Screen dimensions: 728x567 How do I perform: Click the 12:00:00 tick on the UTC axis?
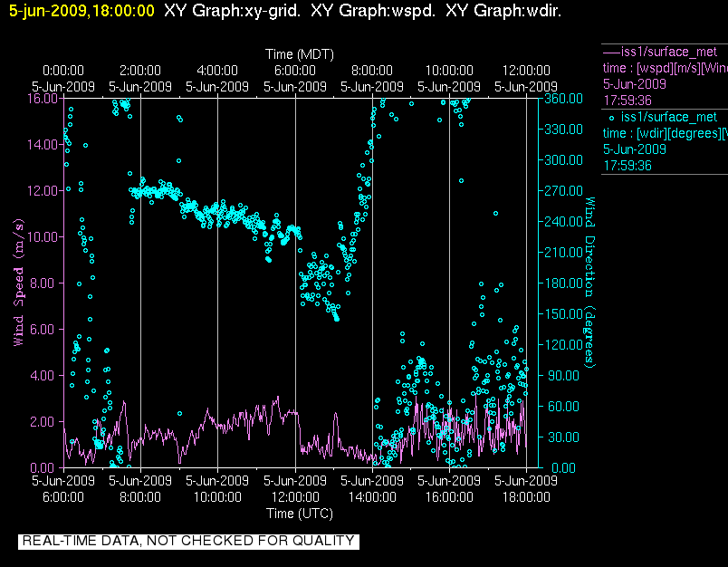point(295,496)
